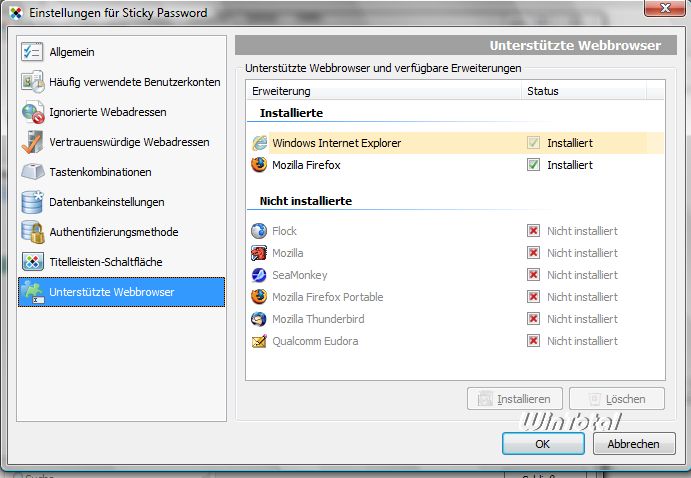Switch to Datenbankeinstellungen

point(121,202)
